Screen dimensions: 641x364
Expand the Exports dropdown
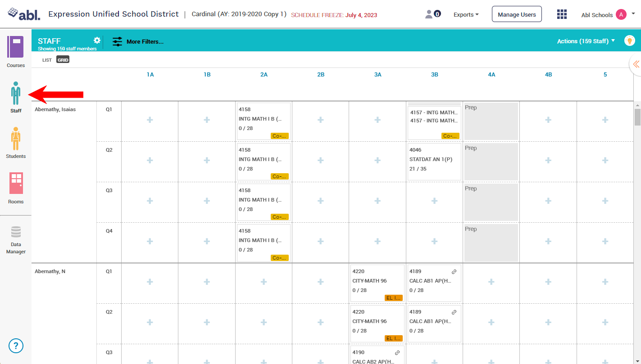pos(466,14)
